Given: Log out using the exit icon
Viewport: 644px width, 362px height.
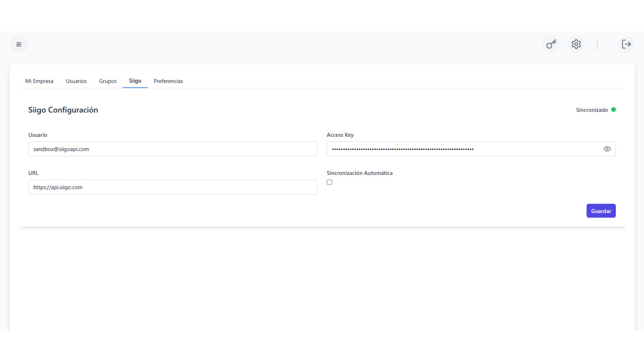Looking at the screenshot, I should click(626, 44).
